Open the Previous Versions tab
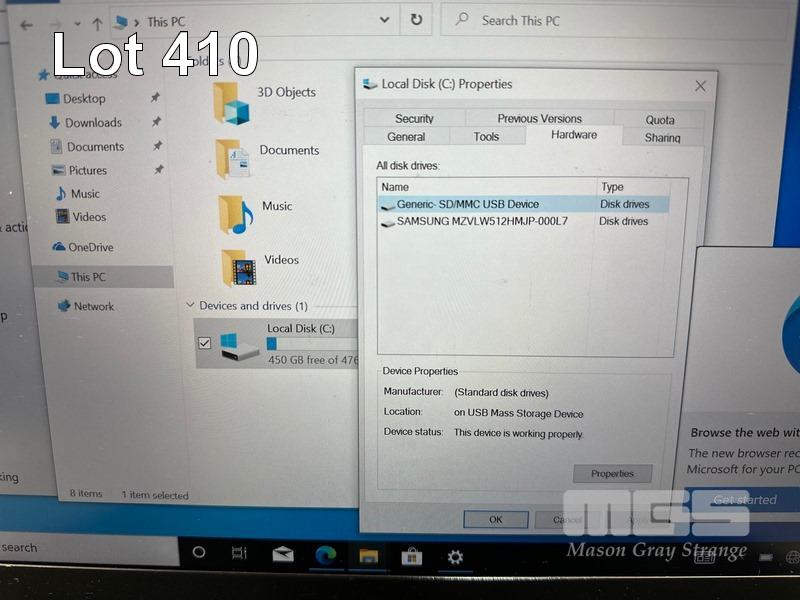The height and width of the screenshot is (600, 800). point(539,119)
